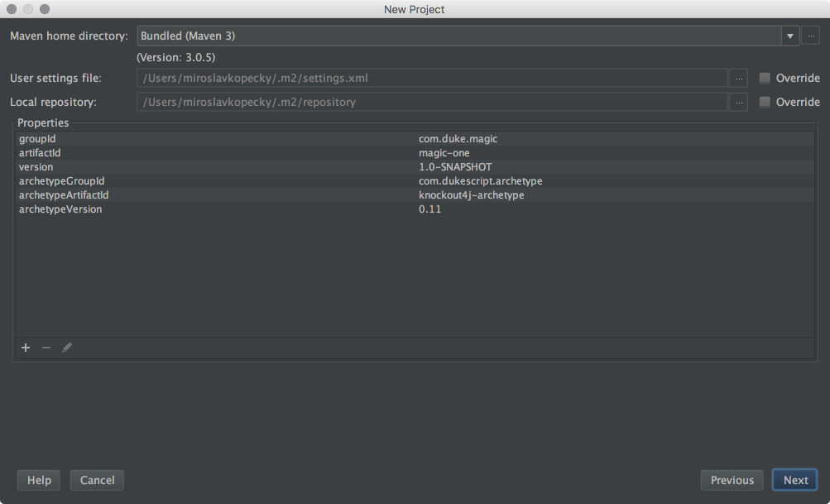Go back with the Previous button

point(732,480)
